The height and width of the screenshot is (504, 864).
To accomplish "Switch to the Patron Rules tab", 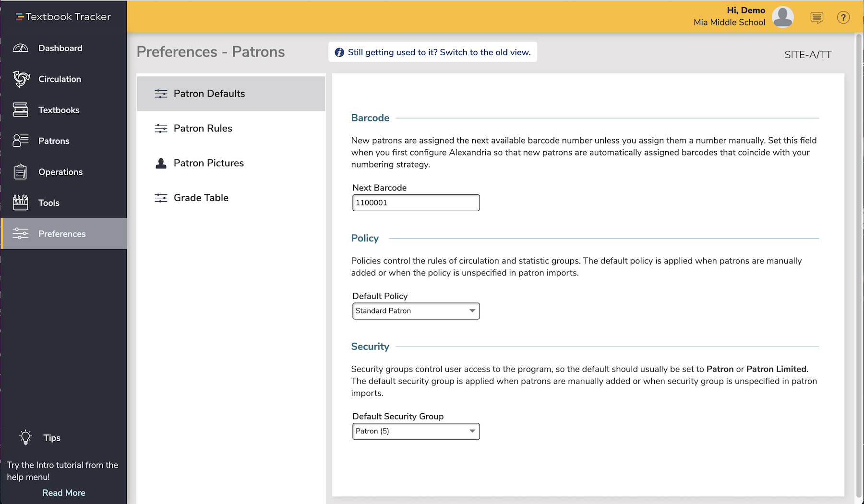I will tap(203, 128).
